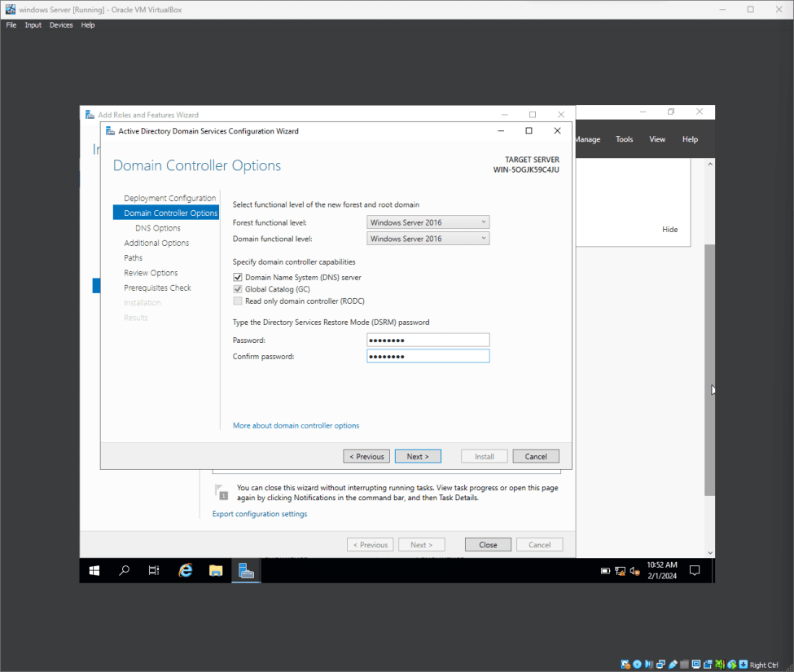Click Server Manager scrollbar down arrow
Viewport: 794px width, 672px height.
(710, 553)
